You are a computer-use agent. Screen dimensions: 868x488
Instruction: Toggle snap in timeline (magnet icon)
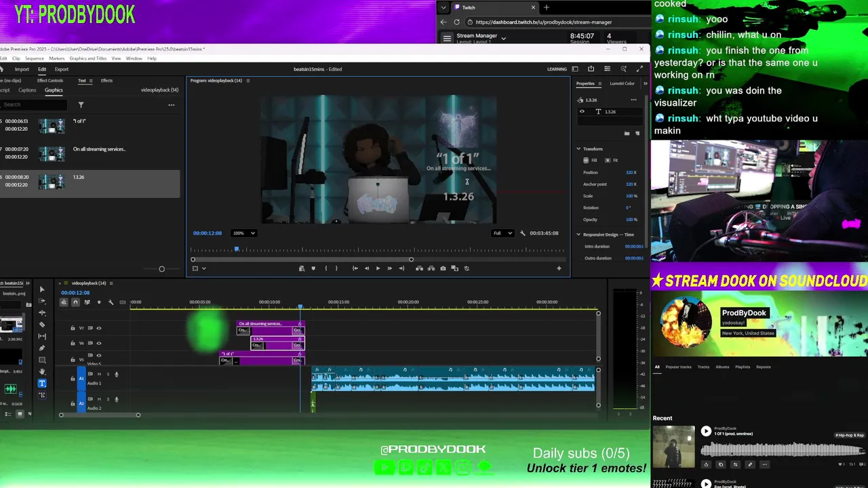75,302
